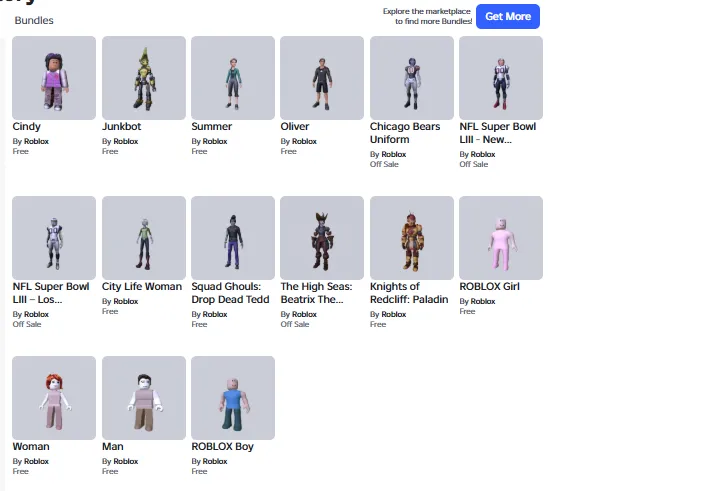Open the Woman bundle thumbnail
The width and height of the screenshot is (728, 491).
click(x=54, y=398)
